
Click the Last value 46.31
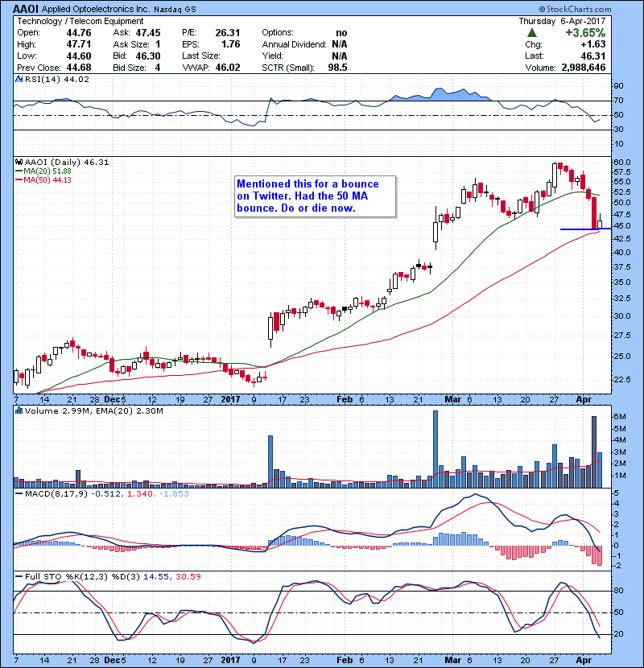592,56
